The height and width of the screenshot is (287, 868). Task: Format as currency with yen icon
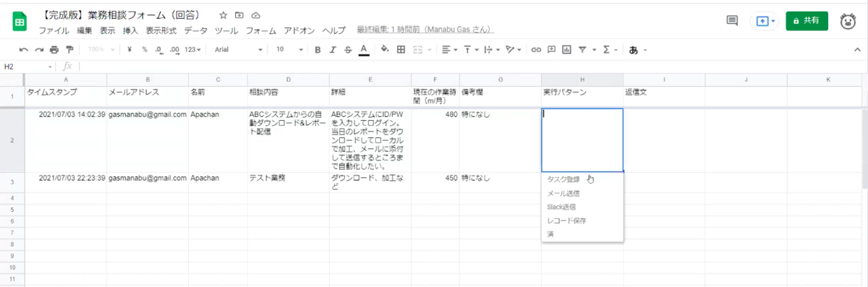pos(129,50)
